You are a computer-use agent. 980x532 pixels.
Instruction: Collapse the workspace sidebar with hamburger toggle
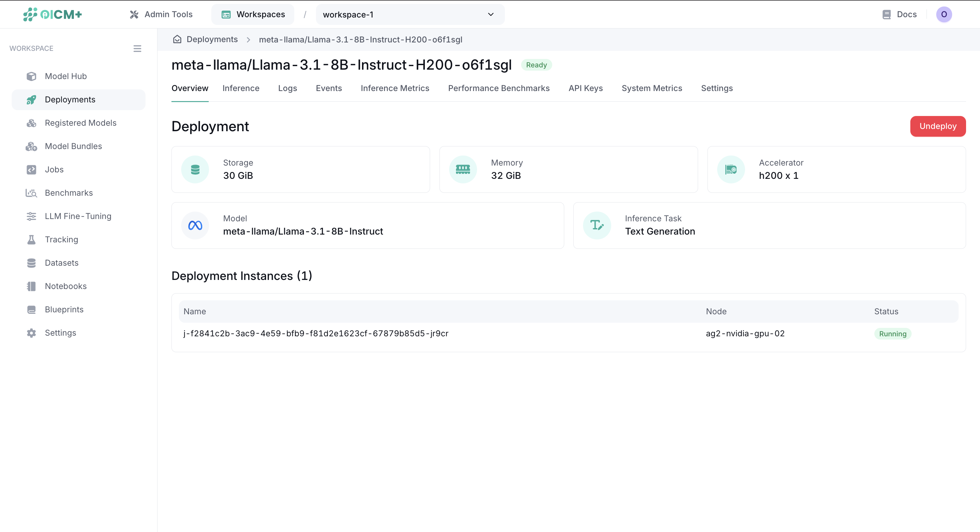click(137, 48)
